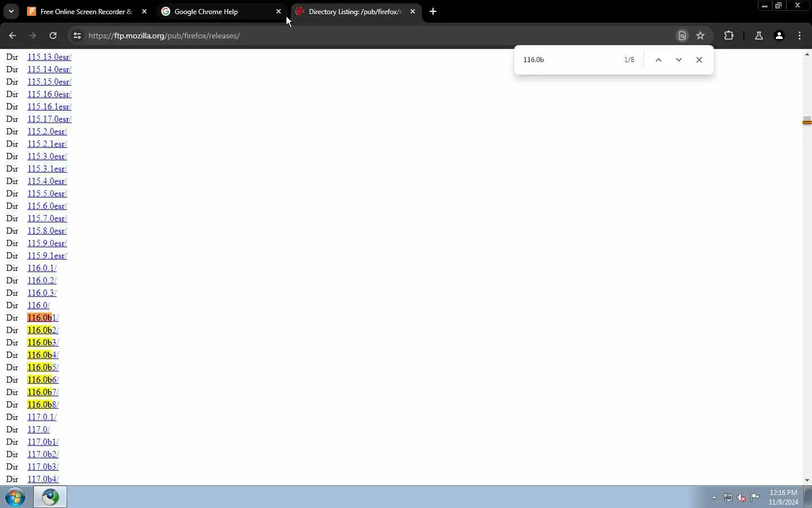Open the Action Center flag icon
The height and width of the screenshot is (508, 812).
(x=755, y=497)
